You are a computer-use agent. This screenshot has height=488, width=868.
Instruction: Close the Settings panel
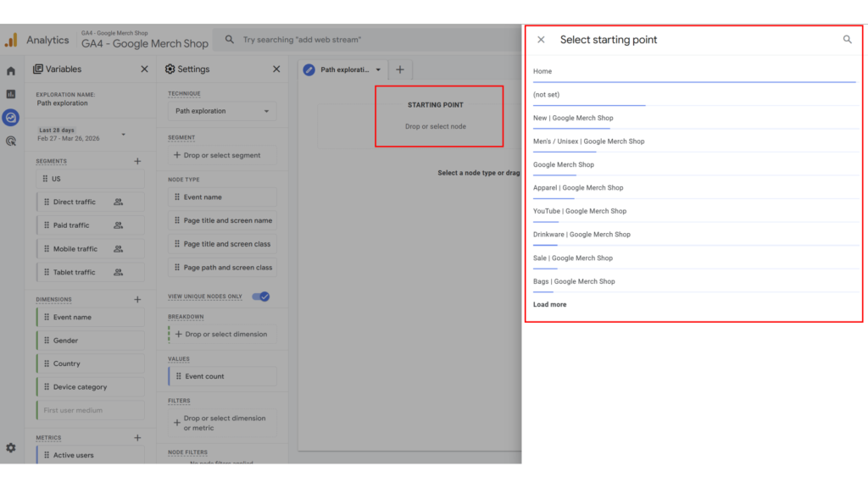276,69
